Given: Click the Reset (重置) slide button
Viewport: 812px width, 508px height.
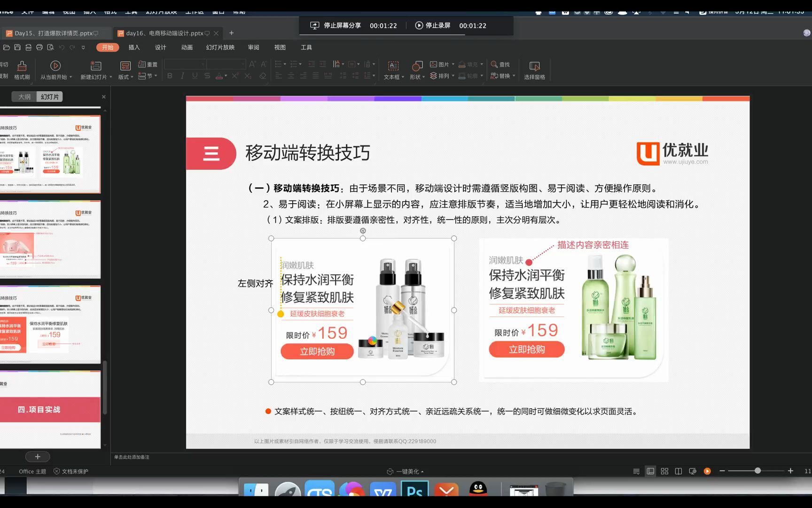Looking at the screenshot, I should [x=148, y=64].
